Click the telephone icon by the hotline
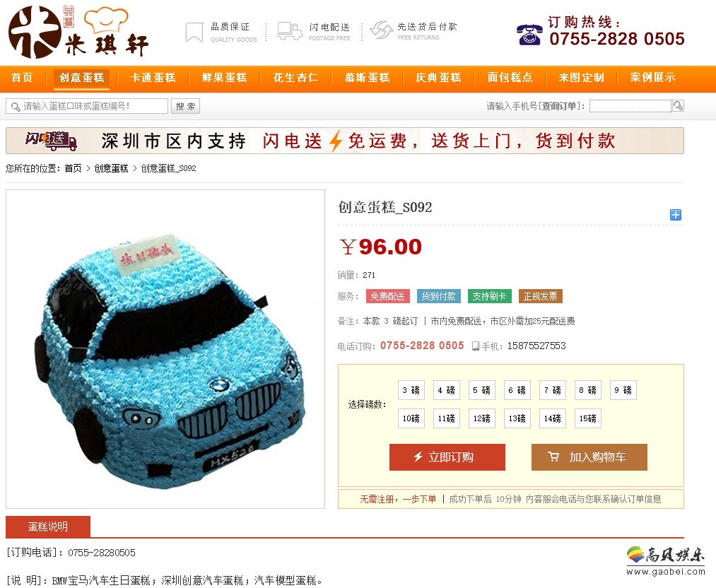This screenshot has width=716, height=588. pyautogui.click(x=529, y=34)
